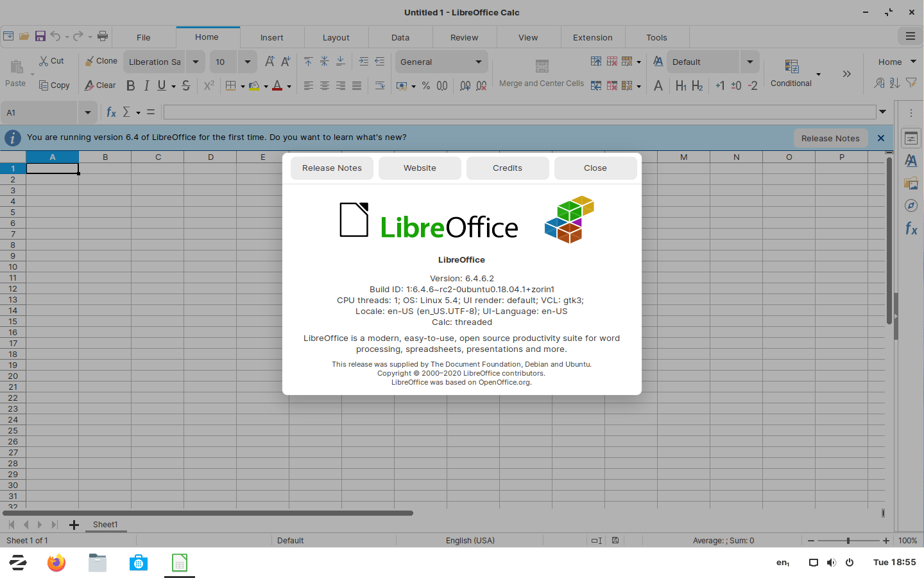The height and width of the screenshot is (578, 924).
Task: Expand the Liberation Sans font name dropdown
Action: click(196, 62)
